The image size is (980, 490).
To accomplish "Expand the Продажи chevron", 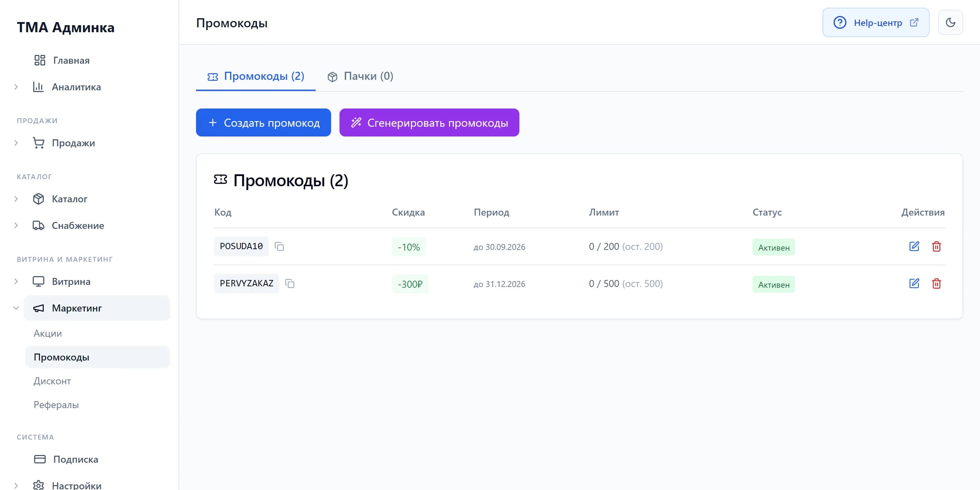I will coord(16,143).
